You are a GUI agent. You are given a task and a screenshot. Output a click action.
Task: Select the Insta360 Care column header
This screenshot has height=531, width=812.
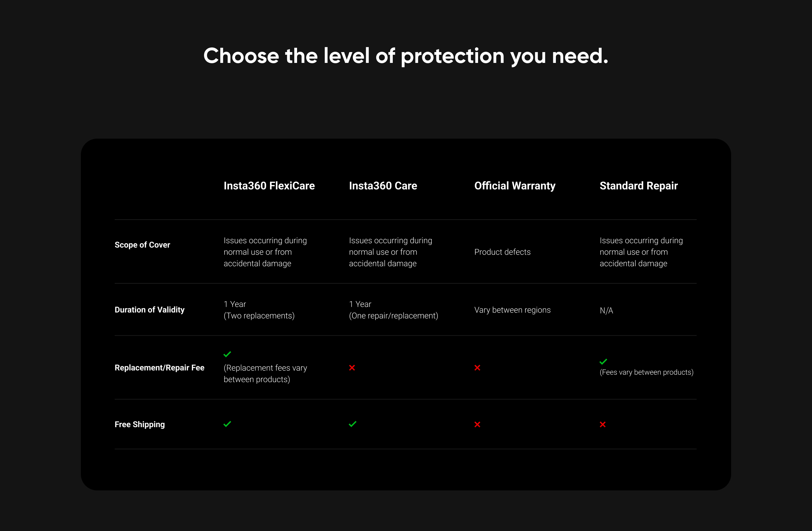[x=383, y=186]
